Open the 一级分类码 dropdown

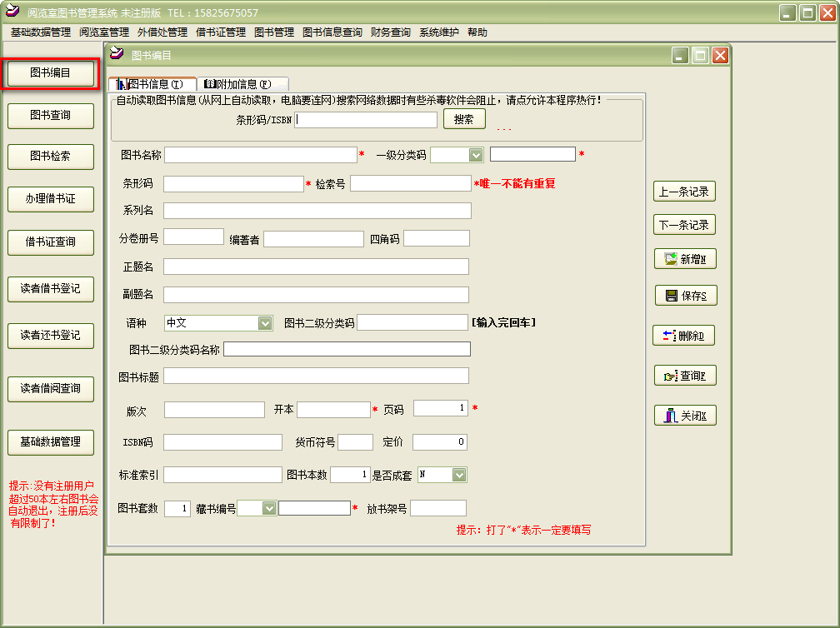click(x=476, y=155)
